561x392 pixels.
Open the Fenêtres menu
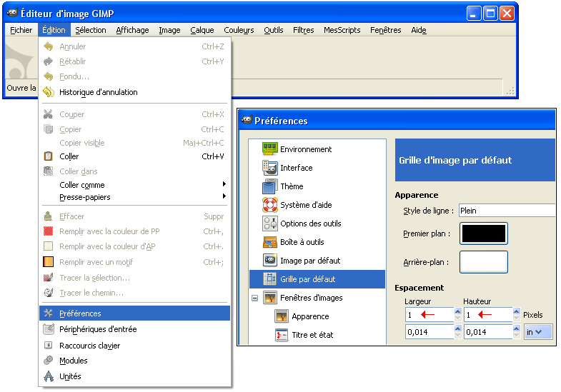pos(386,30)
